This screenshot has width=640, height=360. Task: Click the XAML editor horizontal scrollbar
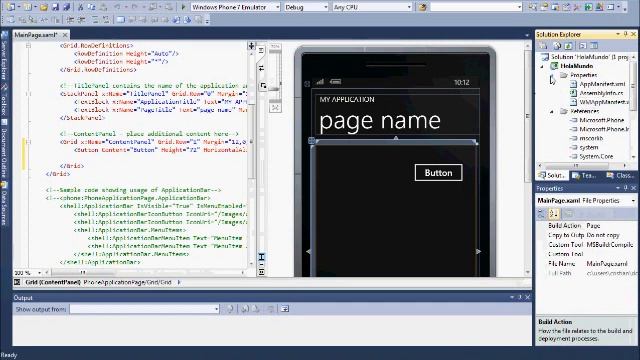(x=146, y=272)
